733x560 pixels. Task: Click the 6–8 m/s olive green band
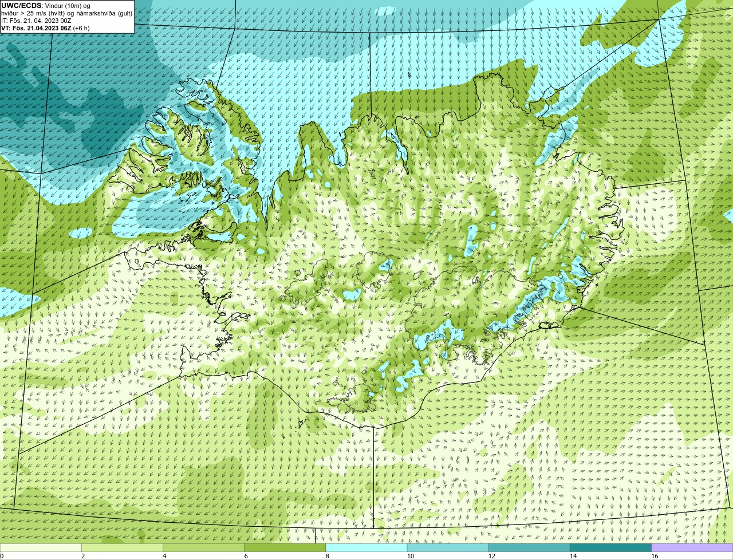click(285, 548)
